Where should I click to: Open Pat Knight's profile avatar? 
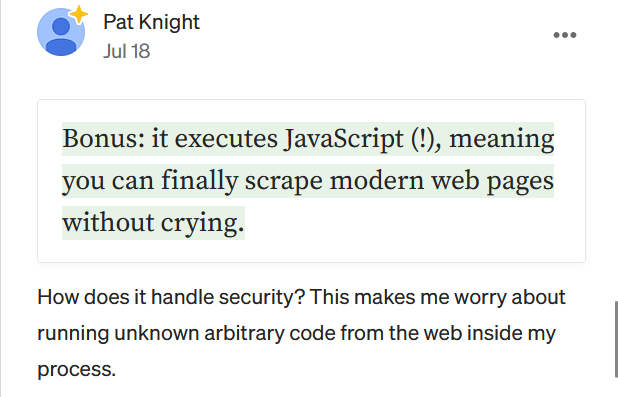click(x=61, y=32)
